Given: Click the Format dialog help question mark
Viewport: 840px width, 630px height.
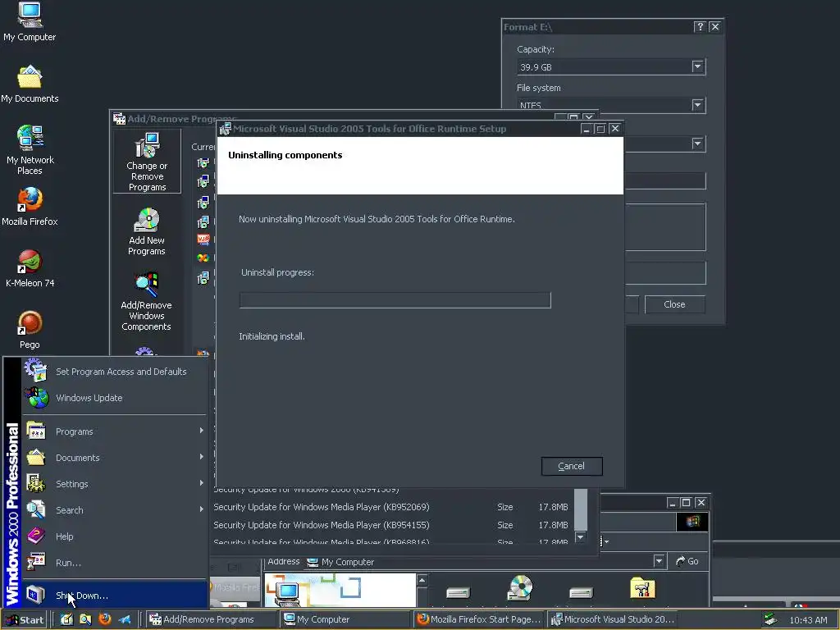Looking at the screenshot, I should (700, 27).
